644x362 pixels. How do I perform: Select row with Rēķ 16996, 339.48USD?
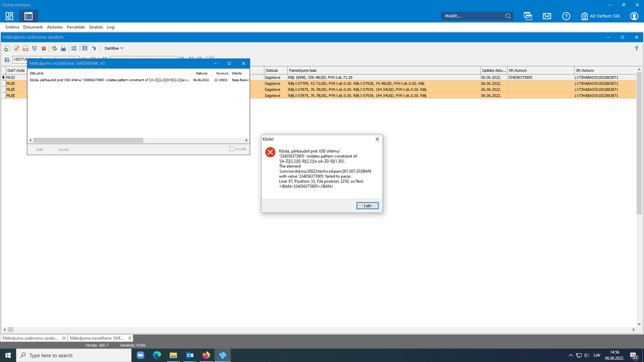[x=384, y=77]
